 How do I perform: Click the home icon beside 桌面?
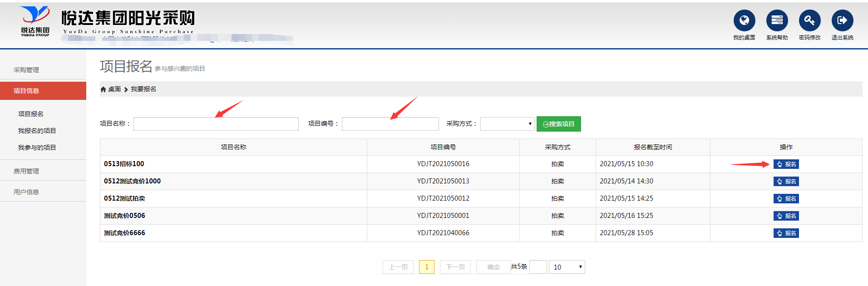coord(103,89)
